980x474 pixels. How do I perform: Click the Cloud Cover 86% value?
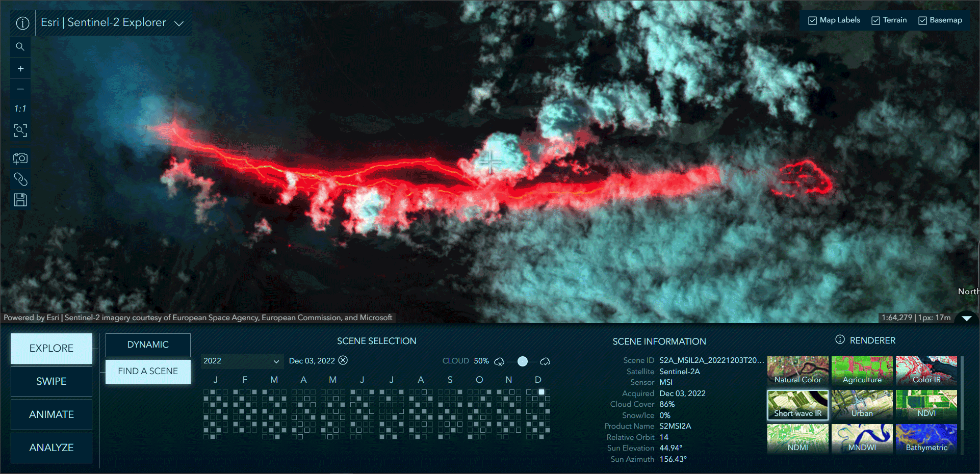[667, 404]
